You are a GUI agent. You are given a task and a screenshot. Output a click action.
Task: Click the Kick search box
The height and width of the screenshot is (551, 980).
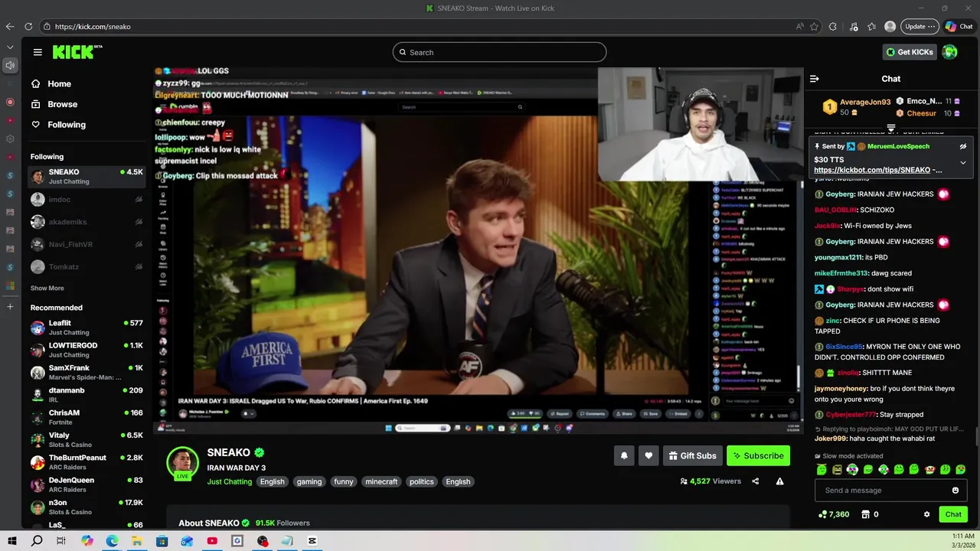(x=499, y=52)
